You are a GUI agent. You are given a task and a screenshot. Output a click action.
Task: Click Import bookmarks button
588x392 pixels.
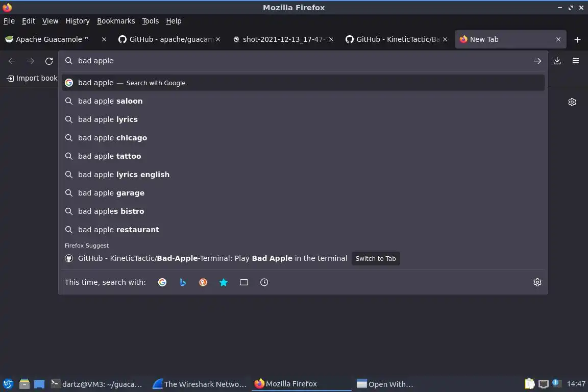32,78
